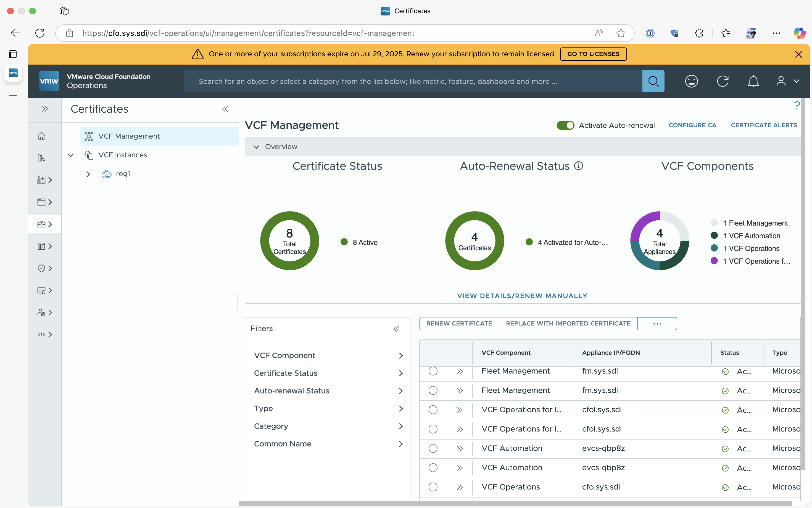The height and width of the screenshot is (508, 812).
Task: Click the VMware vmw logo in header
Action: [49, 81]
